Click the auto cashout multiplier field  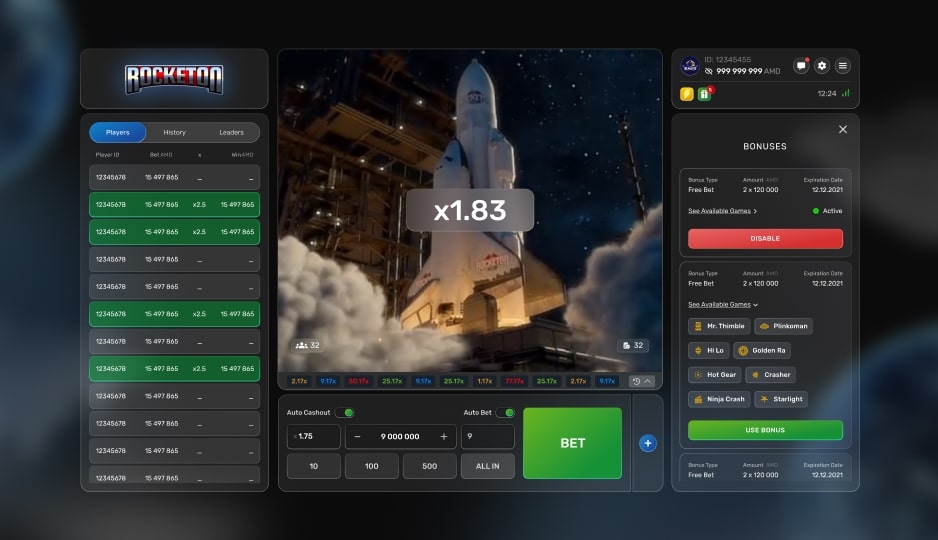pos(314,437)
